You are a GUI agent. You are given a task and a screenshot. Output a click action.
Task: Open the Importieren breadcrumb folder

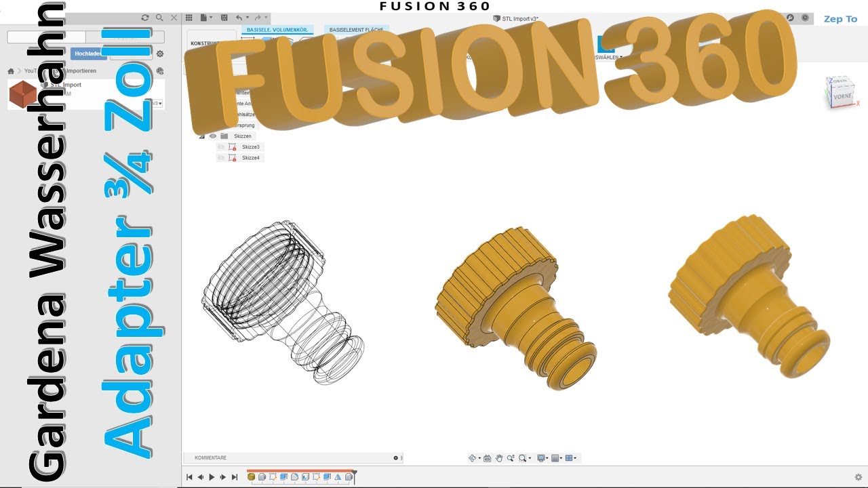[x=80, y=70]
